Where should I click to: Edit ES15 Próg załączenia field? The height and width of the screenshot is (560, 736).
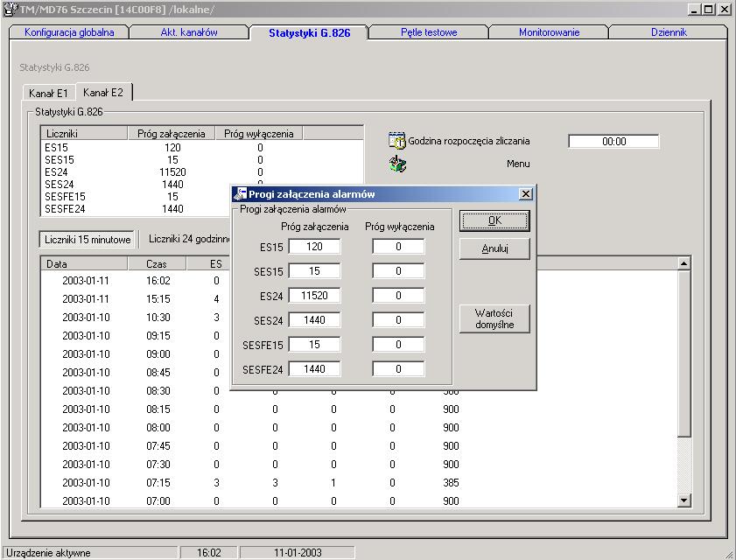pyautogui.click(x=314, y=247)
